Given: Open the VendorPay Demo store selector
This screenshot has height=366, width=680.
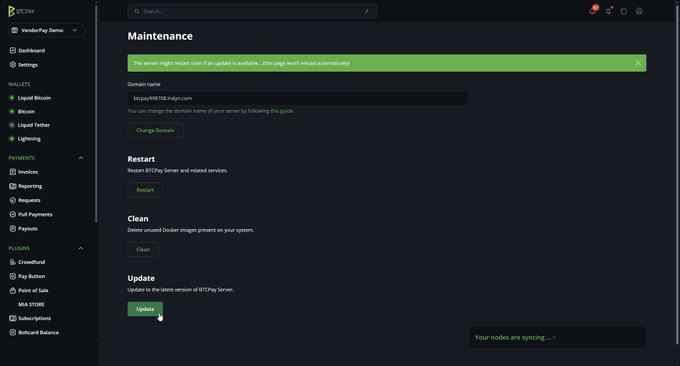Looking at the screenshot, I should 46,30.
